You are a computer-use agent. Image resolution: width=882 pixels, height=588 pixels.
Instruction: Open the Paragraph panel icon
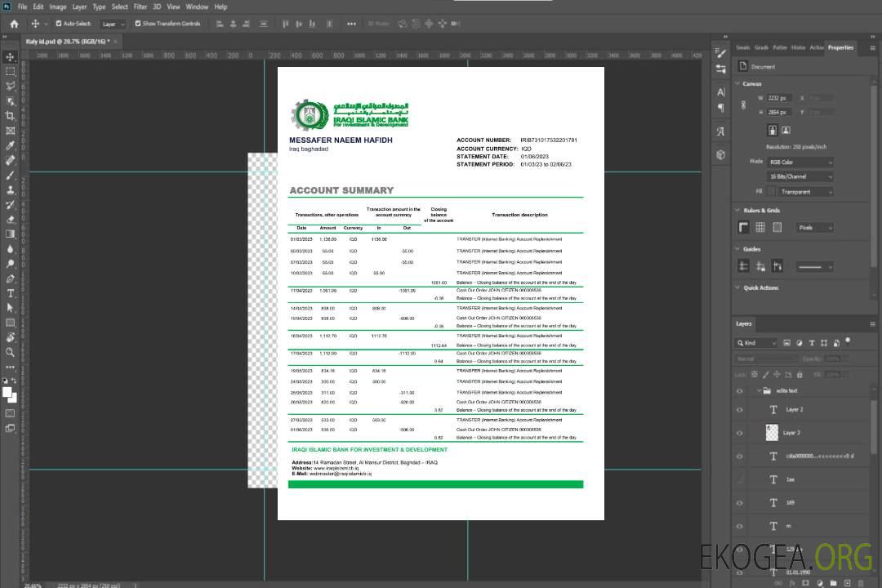(721, 108)
